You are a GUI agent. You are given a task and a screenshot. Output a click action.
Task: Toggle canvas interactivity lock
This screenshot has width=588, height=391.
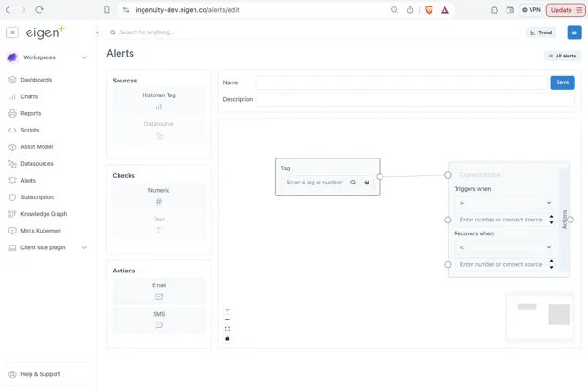point(227,338)
